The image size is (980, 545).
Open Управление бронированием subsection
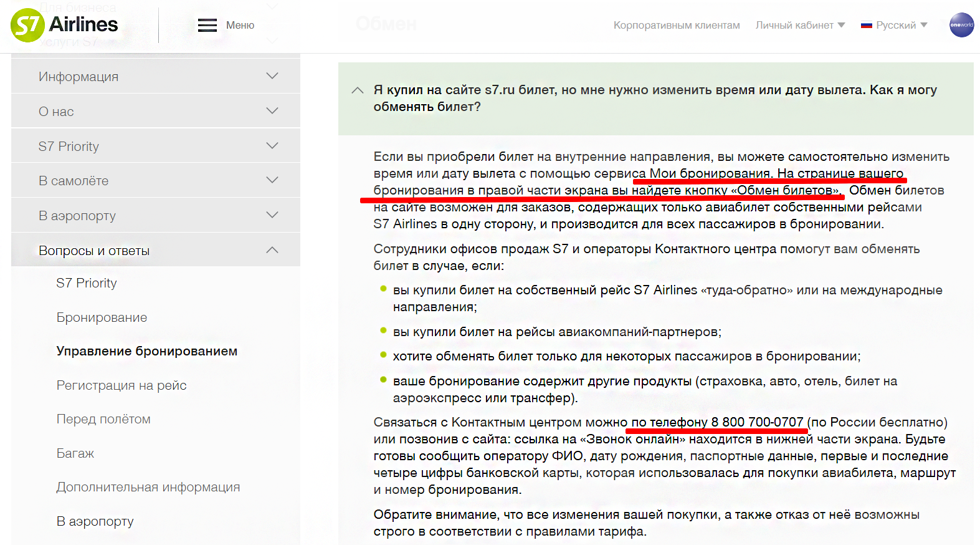[x=146, y=351]
